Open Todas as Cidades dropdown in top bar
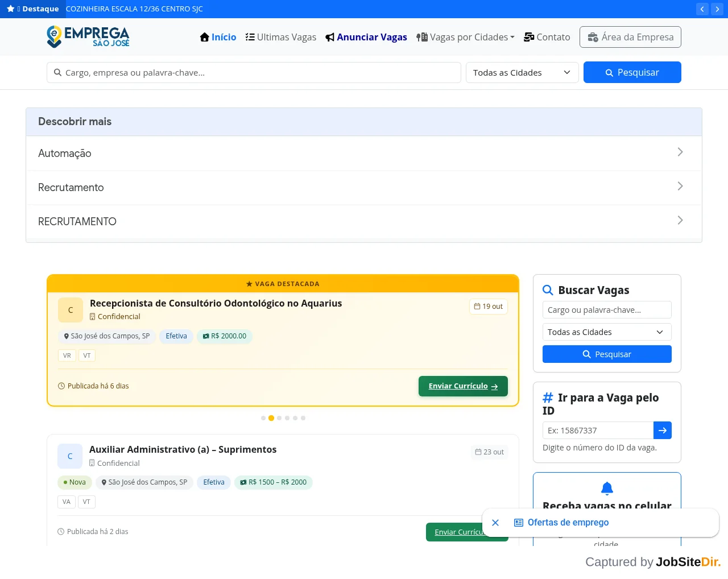 point(522,73)
